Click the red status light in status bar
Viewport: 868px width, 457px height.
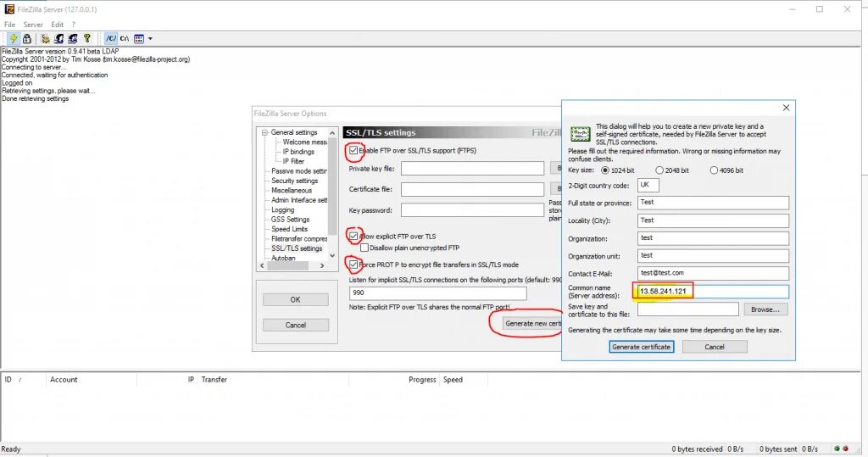[845, 449]
